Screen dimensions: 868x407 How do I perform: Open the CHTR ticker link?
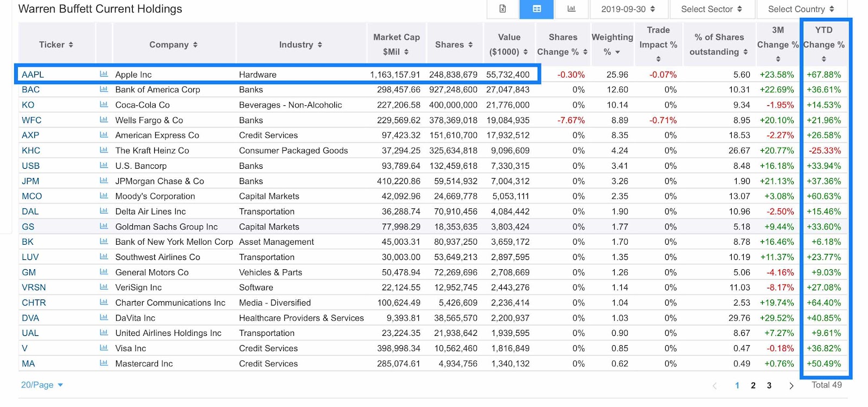point(34,302)
